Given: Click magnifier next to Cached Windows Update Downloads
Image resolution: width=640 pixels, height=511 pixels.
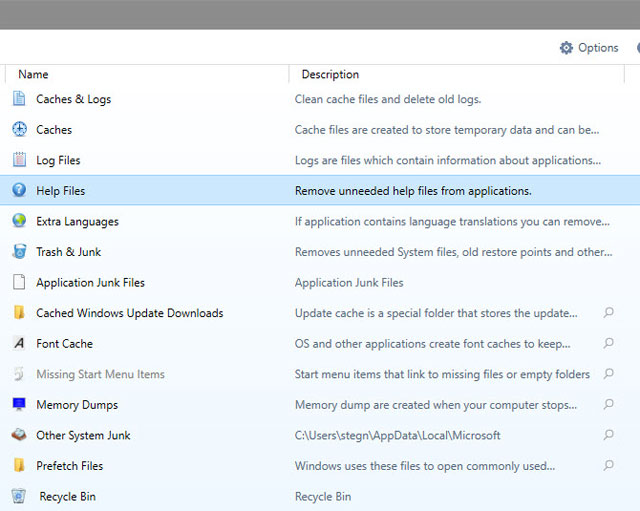Looking at the screenshot, I should (609, 313).
